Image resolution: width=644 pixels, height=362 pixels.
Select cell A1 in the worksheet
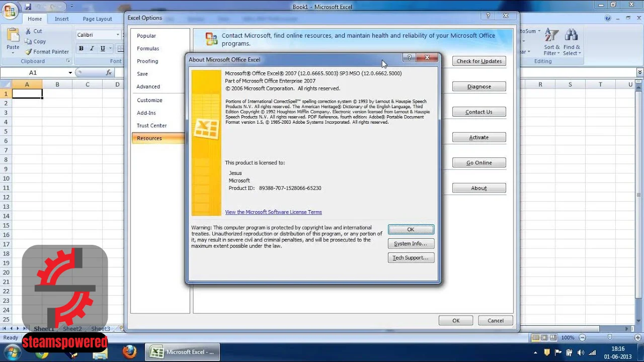(x=27, y=94)
